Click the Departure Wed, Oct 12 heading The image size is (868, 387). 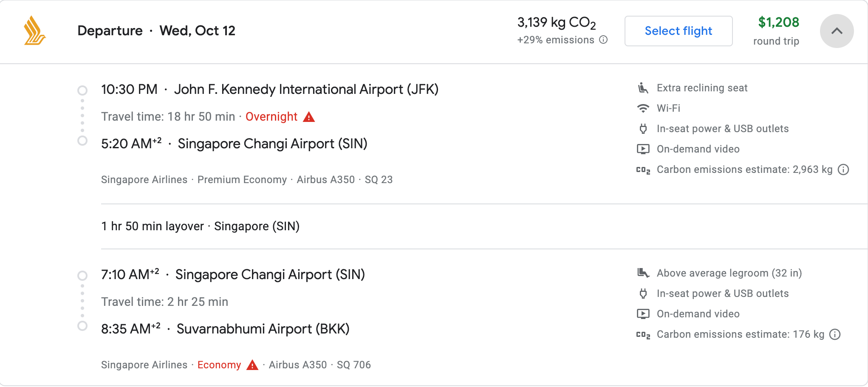point(156,31)
